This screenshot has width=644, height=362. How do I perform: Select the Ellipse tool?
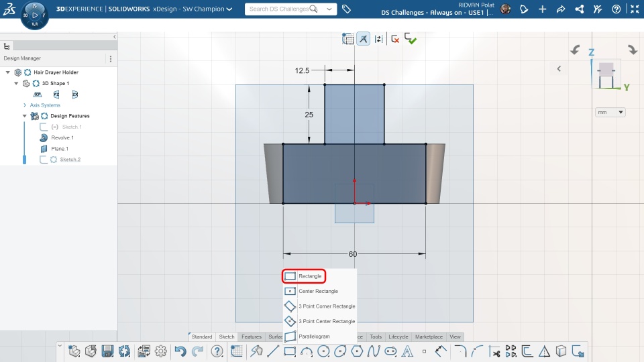340,351
